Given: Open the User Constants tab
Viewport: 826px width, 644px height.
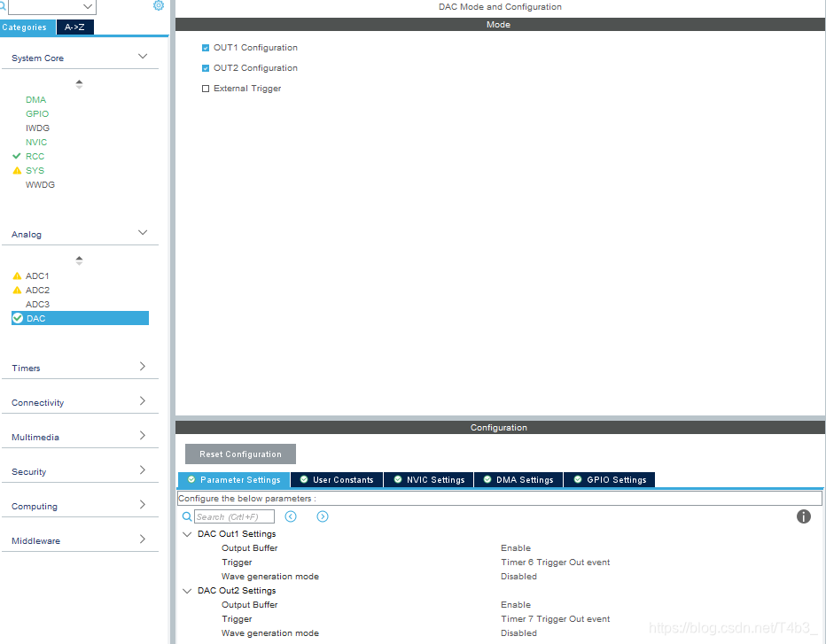Looking at the screenshot, I should (337, 480).
